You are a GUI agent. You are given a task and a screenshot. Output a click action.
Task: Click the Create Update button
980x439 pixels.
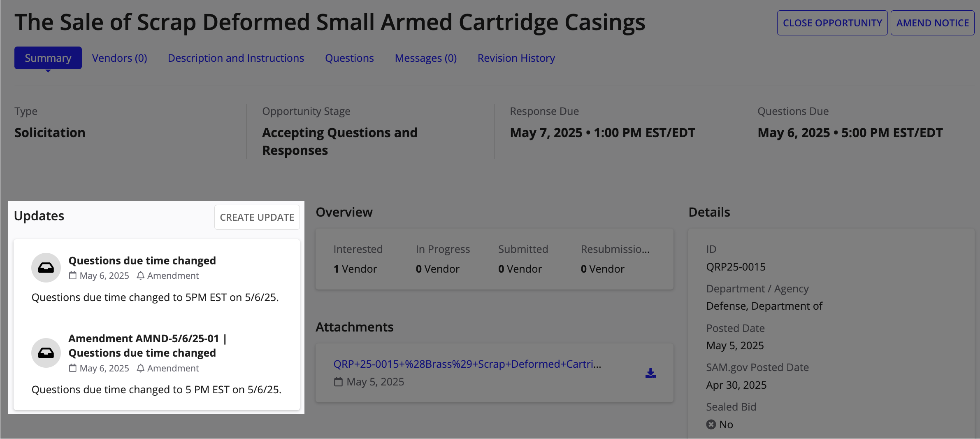[x=257, y=217]
